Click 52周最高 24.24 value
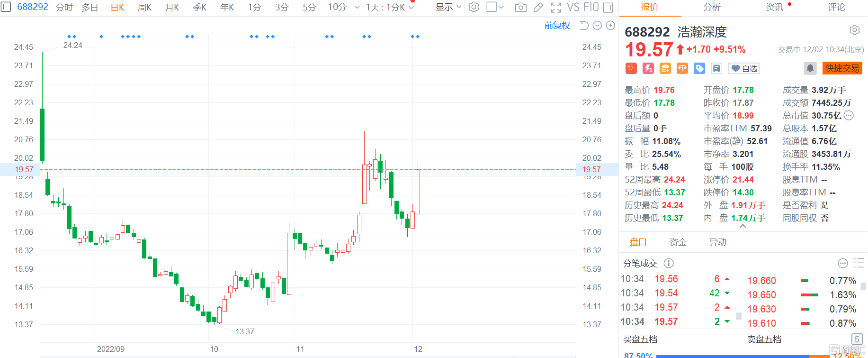The width and height of the screenshot is (868, 358). click(675, 180)
